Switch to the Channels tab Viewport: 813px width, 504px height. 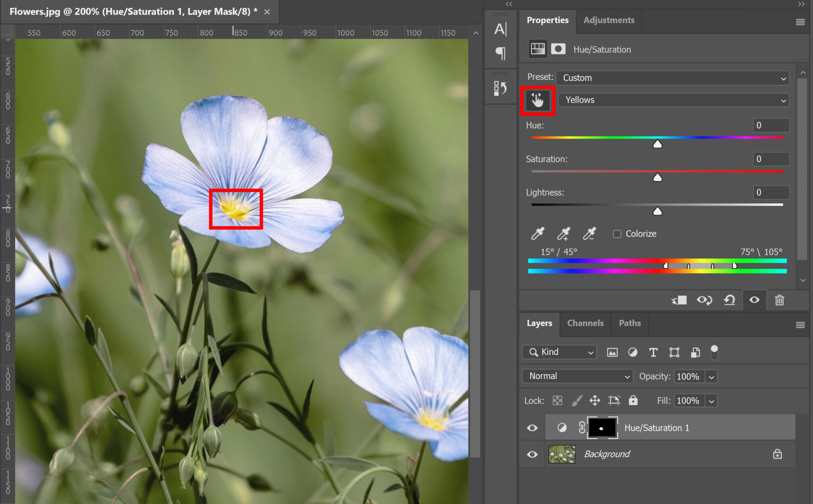coord(585,323)
